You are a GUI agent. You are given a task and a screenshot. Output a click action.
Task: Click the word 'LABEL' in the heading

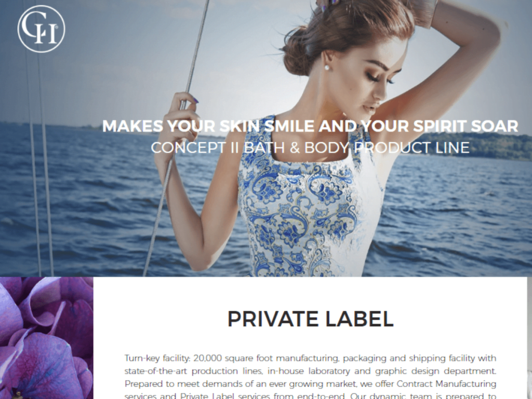(360, 319)
